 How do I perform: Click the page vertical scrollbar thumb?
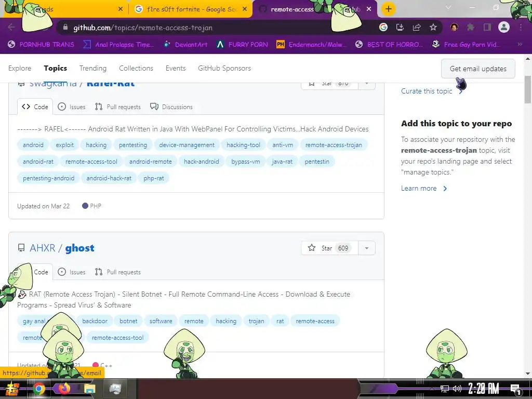tap(528, 89)
